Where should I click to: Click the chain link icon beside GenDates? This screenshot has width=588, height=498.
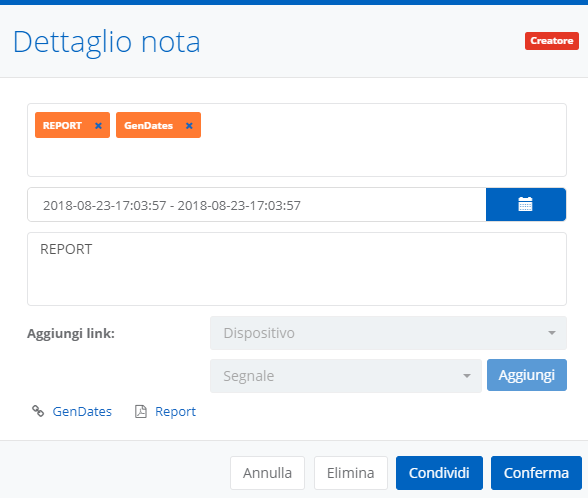tap(38, 411)
